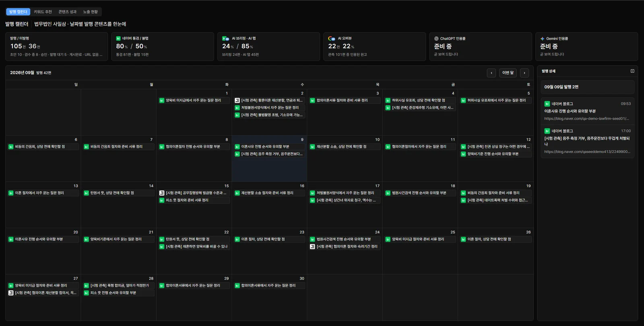Open 허위사실 유포죄에서 자주 묻는 질문 정리 entry
Screen dimensions: 644x326
(495, 100)
